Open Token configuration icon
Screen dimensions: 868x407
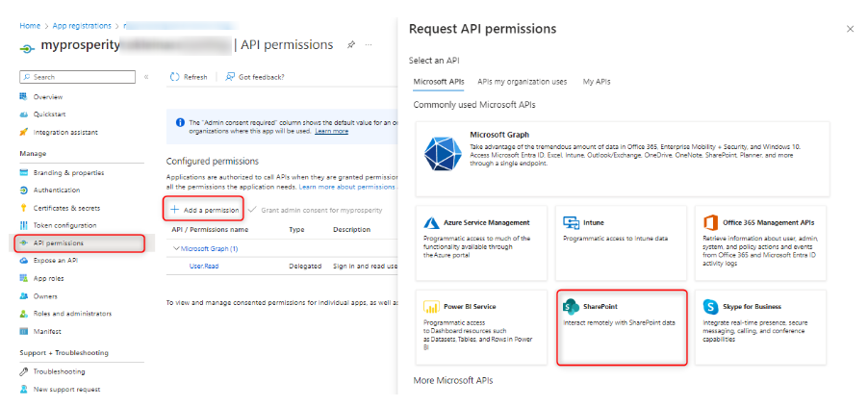click(23, 225)
